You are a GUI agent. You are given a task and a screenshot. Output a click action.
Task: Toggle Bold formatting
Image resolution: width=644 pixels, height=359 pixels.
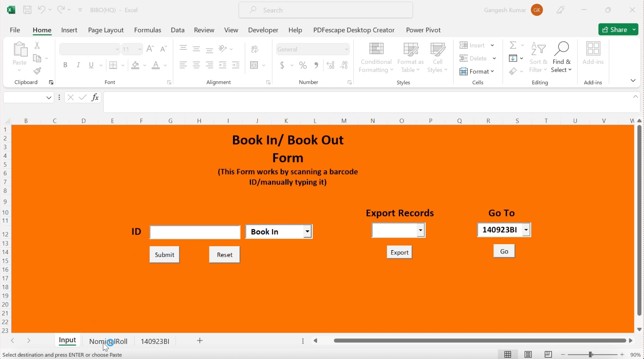65,65
